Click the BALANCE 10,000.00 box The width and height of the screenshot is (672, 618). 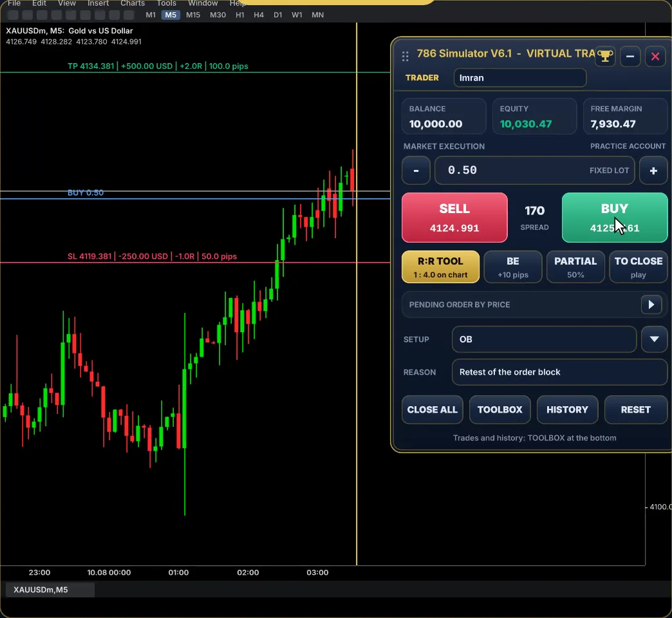443,116
